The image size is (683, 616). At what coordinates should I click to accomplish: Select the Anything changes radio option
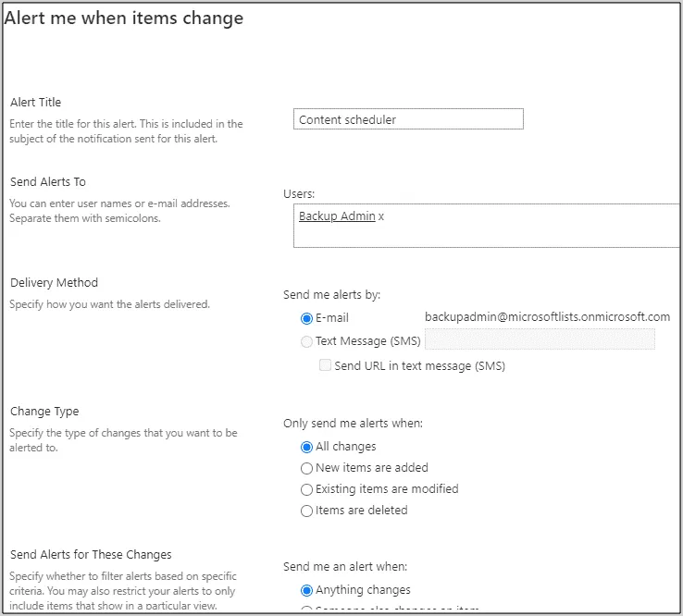click(x=307, y=590)
